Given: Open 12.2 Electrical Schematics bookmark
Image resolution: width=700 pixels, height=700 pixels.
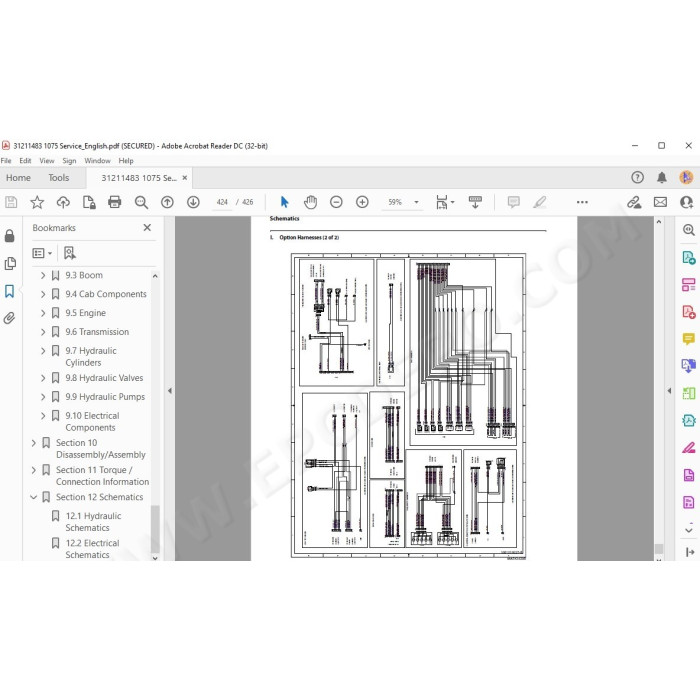Looking at the screenshot, I should tap(92, 549).
